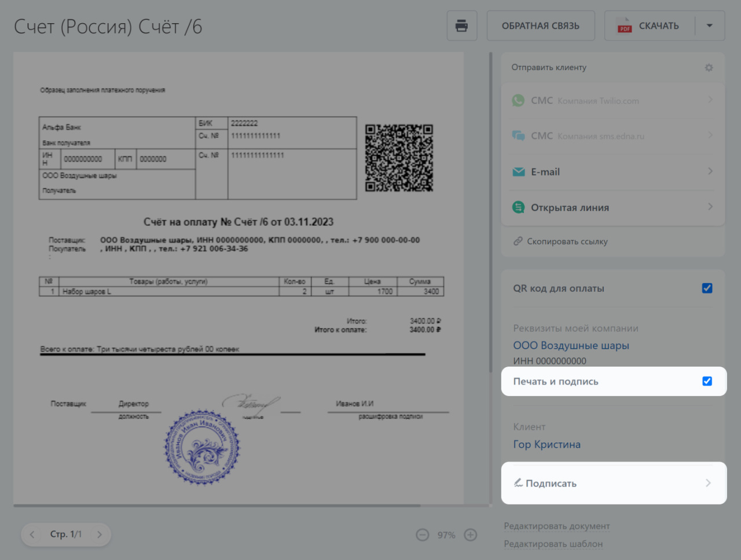The image size is (741, 560).
Task: Open client Гор Кристина link
Action: 546,445
